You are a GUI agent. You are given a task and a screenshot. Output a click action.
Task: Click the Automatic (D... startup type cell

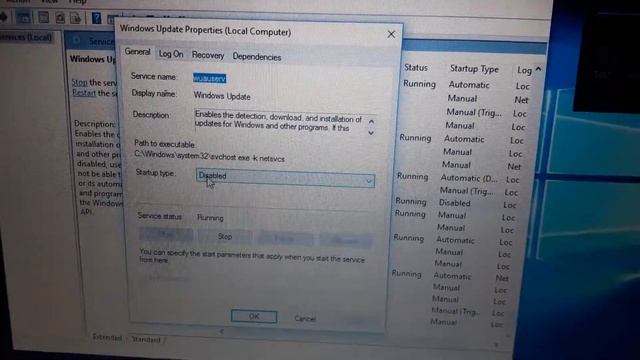pyautogui.click(x=469, y=178)
